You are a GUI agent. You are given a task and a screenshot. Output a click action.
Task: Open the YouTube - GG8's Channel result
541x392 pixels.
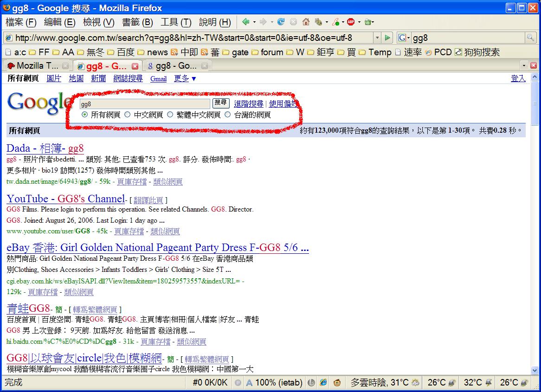pyautogui.click(x=65, y=199)
